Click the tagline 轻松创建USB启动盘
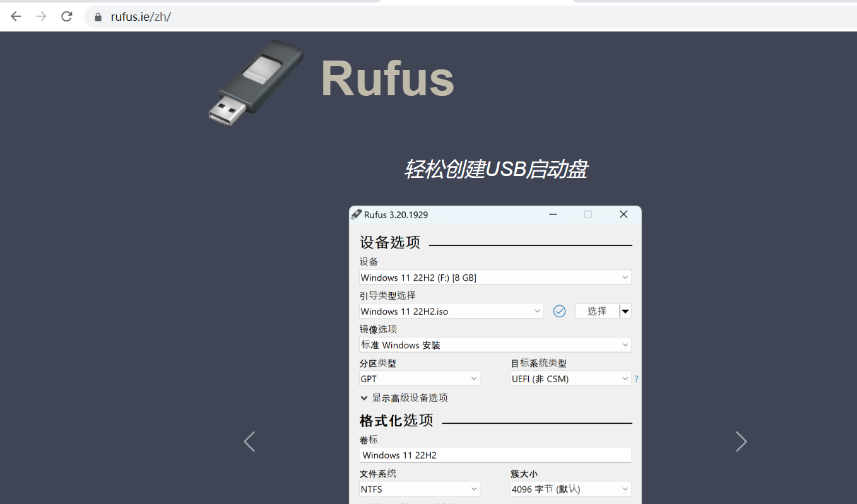The height and width of the screenshot is (504, 857). [496, 169]
